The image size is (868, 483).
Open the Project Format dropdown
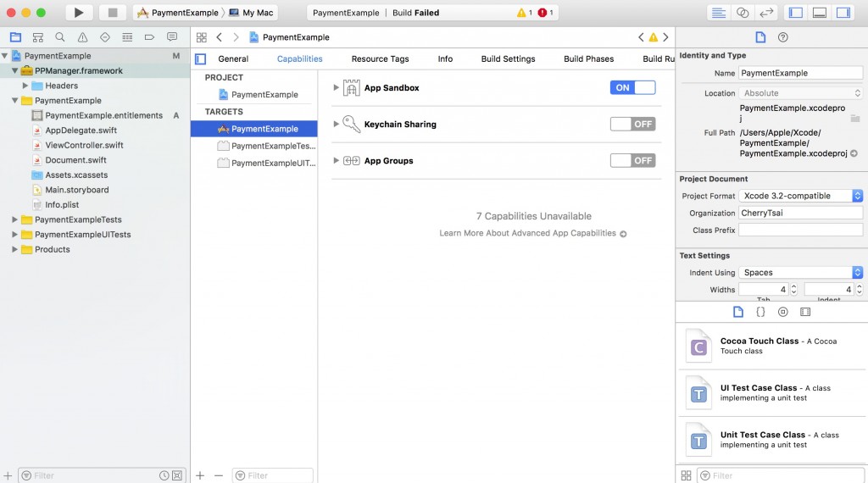pos(800,196)
